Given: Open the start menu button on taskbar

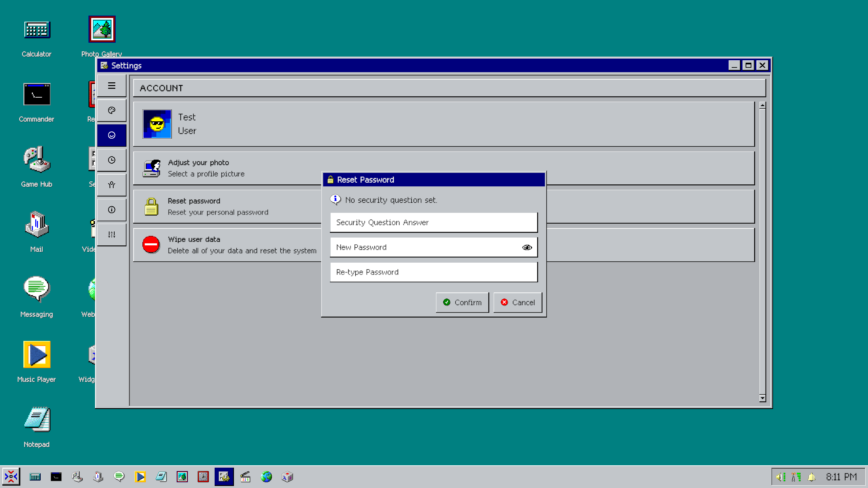Looking at the screenshot, I should (11, 477).
